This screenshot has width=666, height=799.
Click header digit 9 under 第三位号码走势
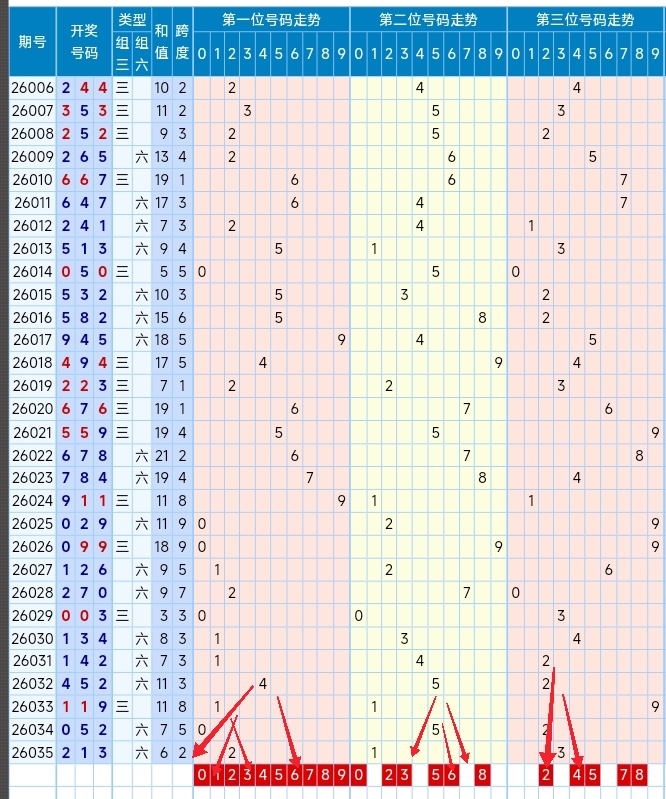[x=655, y=54]
